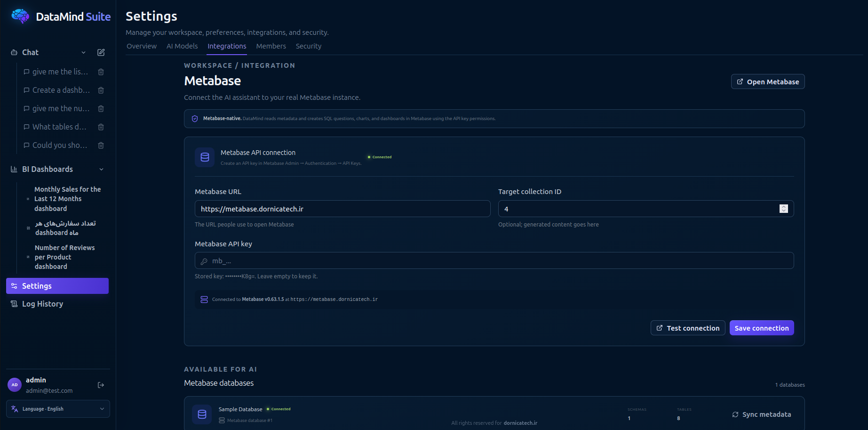The width and height of the screenshot is (868, 430).
Task: Click the BI Dashboards chart icon
Action: pos(14,169)
